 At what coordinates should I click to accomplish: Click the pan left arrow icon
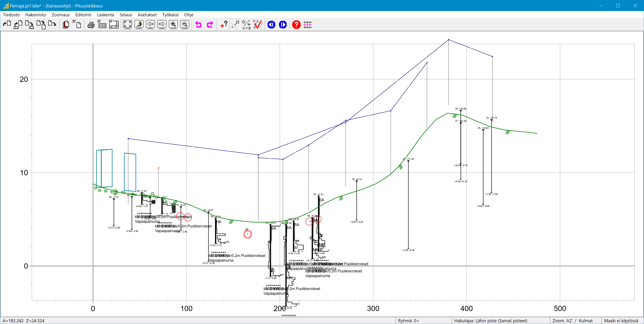[x=150, y=24]
